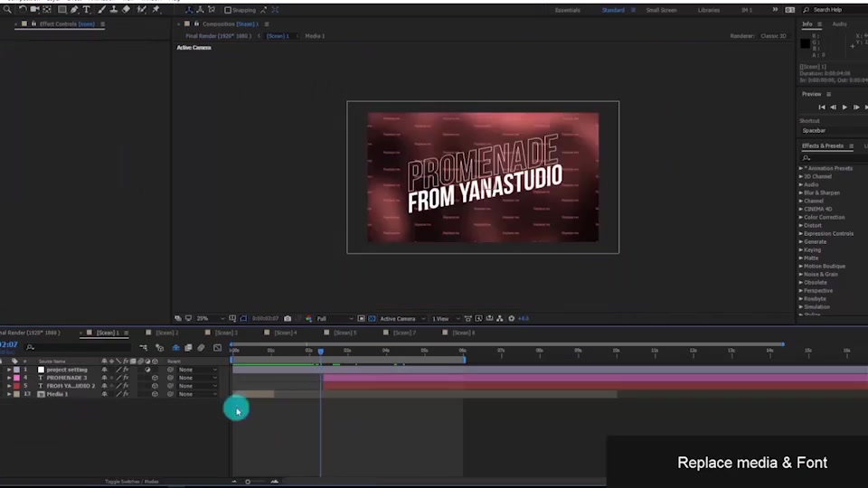The height and width of the screenshot is (488, 868).
Task: Toggle transparency grid in viewer footer
Action: [372, 319]
